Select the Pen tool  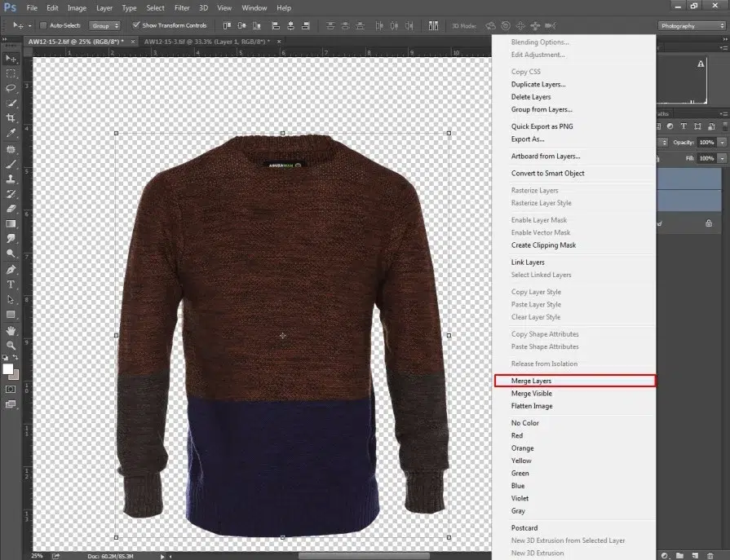point(11,269)
